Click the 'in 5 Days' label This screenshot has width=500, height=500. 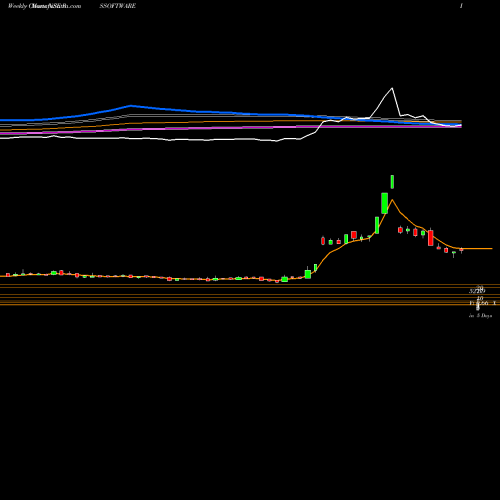(480, 315)
